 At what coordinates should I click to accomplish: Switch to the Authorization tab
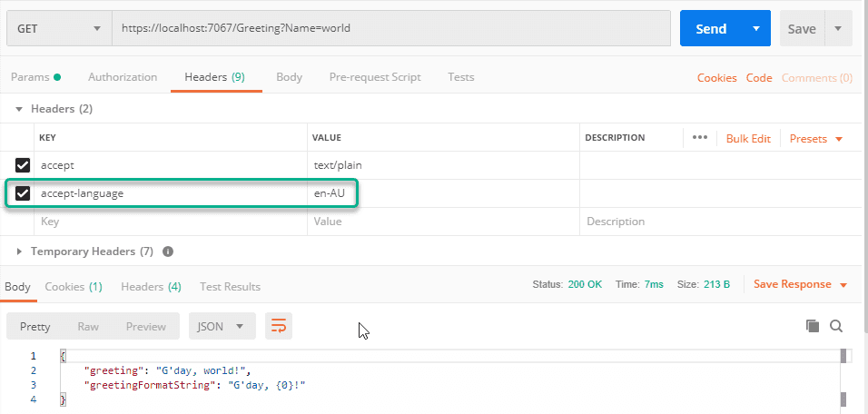[x=123, y=77]
